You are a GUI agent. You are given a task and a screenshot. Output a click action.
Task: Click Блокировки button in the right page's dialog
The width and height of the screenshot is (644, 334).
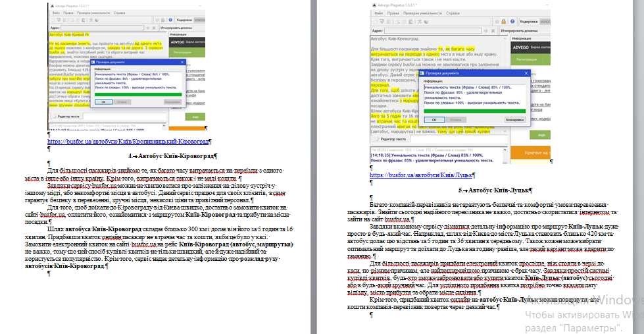click(x=514, y=120)
